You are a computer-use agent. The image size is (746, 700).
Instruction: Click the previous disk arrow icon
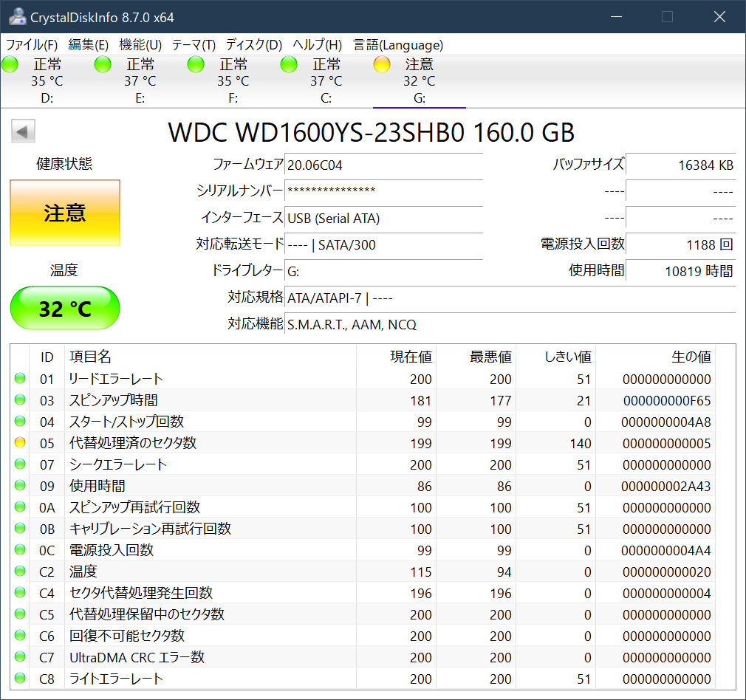(23, 132)
